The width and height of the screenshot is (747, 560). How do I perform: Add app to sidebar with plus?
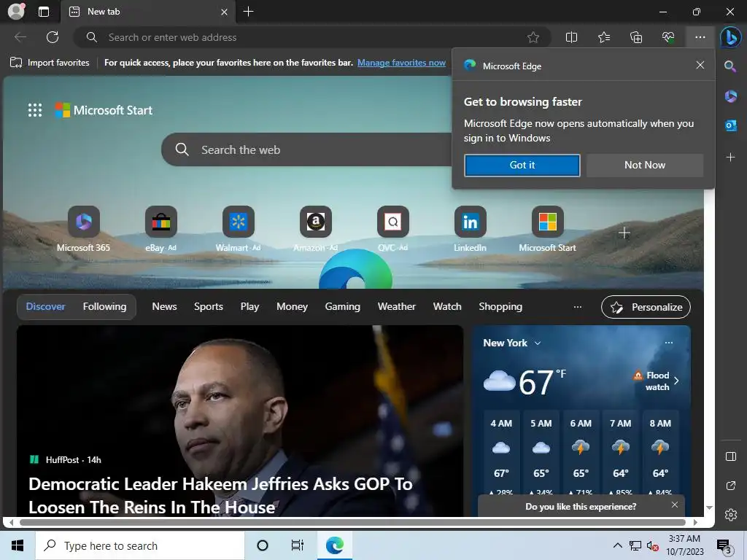click(730, 157)
